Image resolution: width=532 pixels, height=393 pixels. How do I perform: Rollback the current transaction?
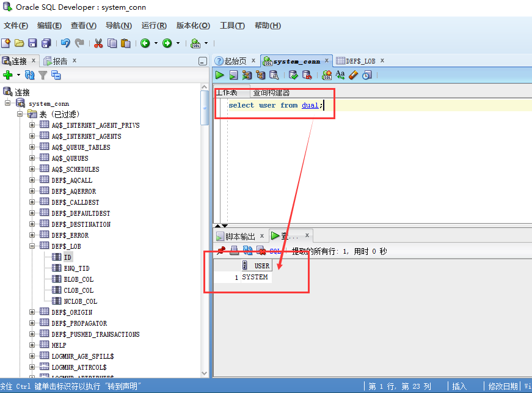307,75
